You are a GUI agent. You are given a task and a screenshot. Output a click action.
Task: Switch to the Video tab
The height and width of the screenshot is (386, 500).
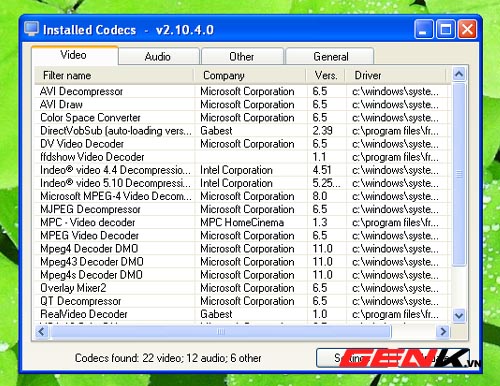(75, 55)
